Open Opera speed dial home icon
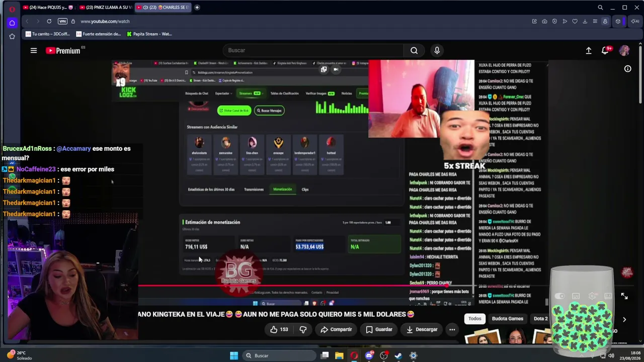 point(12,23)
